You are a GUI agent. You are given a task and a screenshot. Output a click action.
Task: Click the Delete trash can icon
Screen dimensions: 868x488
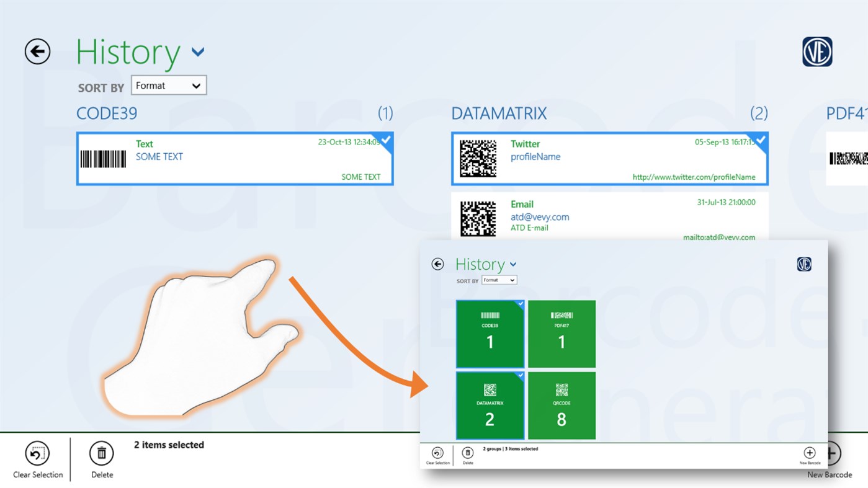coord(101,453)
